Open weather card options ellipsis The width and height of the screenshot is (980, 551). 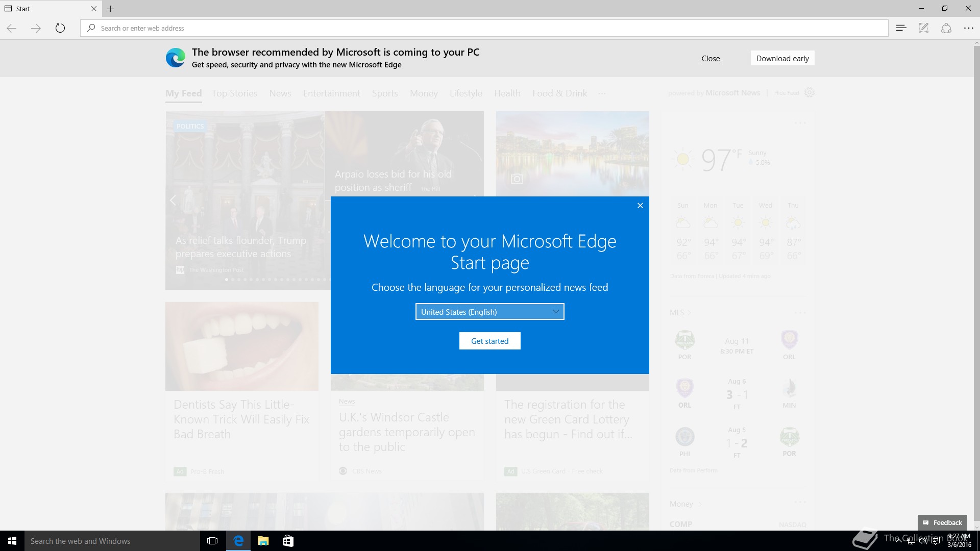[800, 123]
